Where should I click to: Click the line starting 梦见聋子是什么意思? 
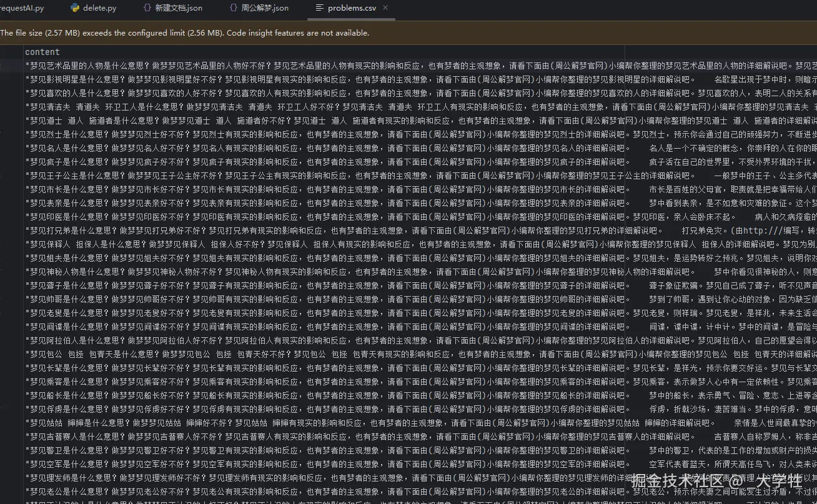pos(421,285)
